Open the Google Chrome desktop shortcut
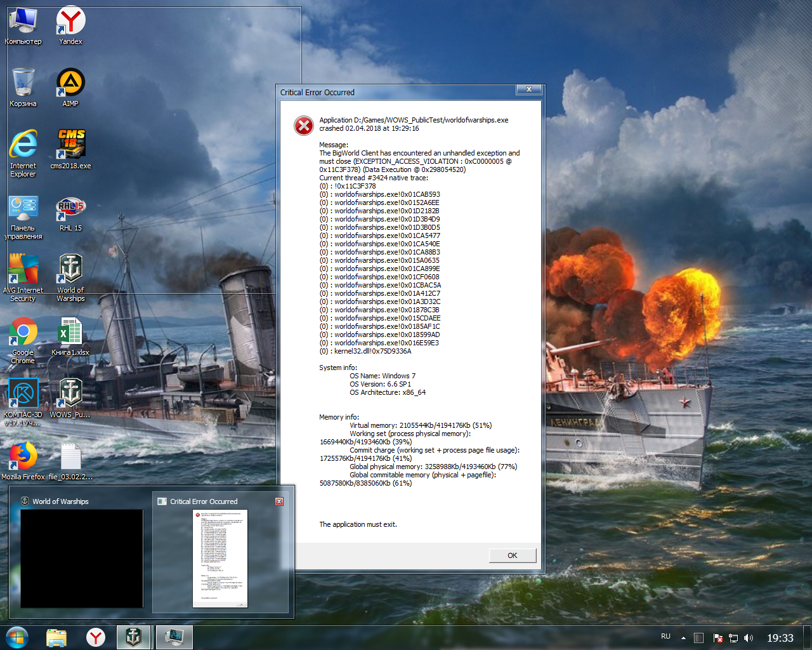Viewport: 812px width, 650px height. coord(23,332)
